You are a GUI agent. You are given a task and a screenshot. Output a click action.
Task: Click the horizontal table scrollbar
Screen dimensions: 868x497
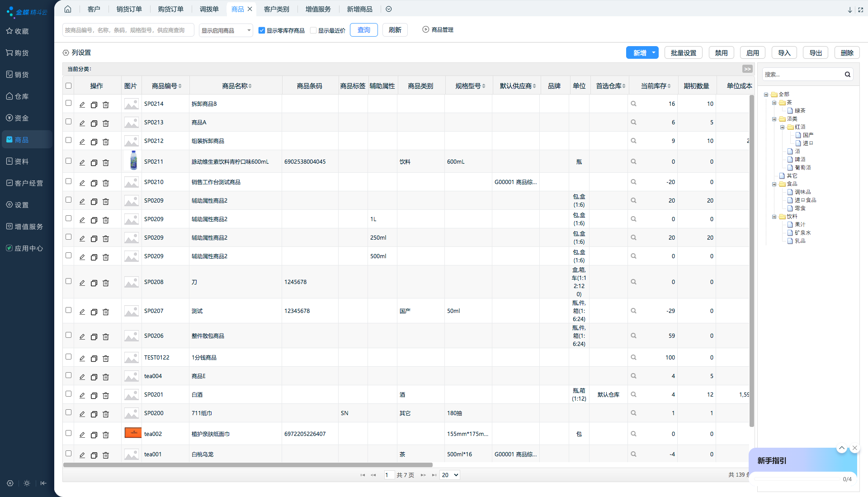pyautogui.click(x=248, y=464)
